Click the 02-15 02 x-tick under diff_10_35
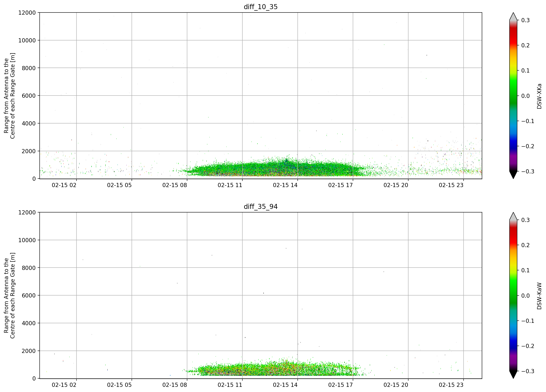Viewport: 546px width, 392px height. (x=64, y=185)
